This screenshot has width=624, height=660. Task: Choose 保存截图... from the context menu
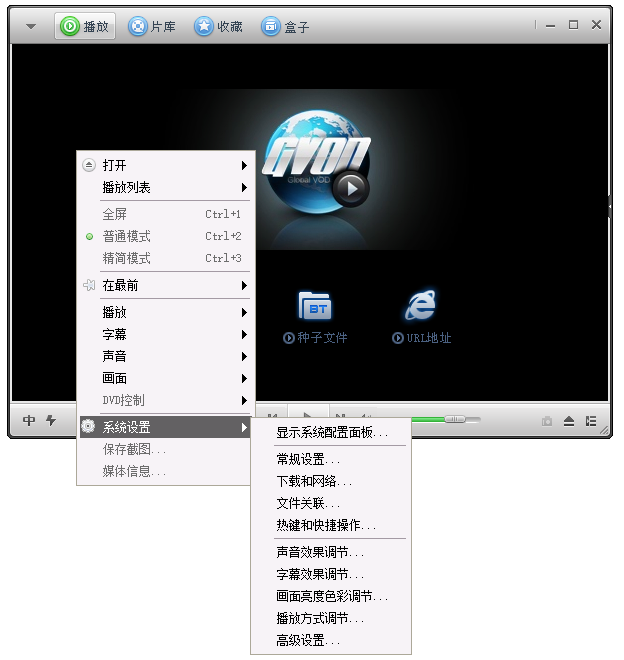[166, 450]
